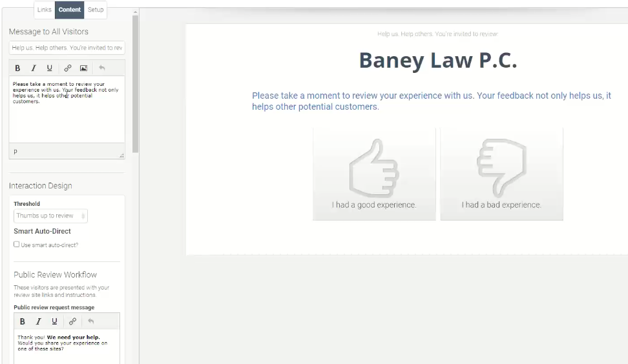Click the Smart Auto-Direct label

(42, 231)
